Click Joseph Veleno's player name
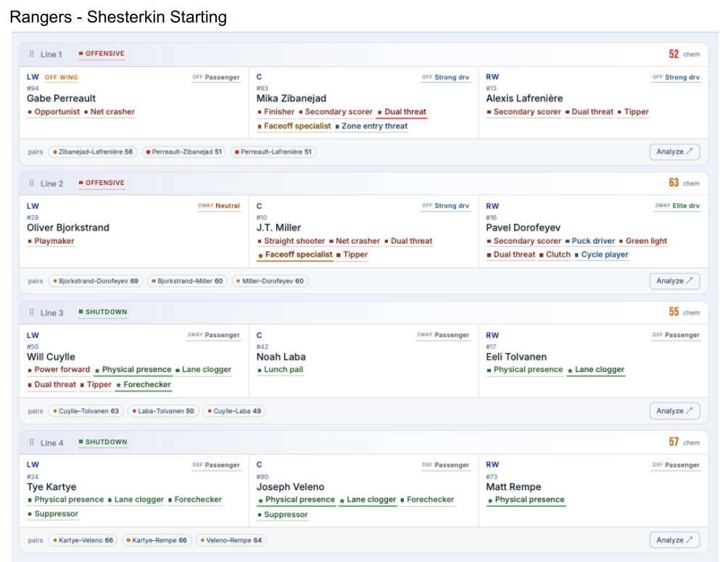 (290, 487)
